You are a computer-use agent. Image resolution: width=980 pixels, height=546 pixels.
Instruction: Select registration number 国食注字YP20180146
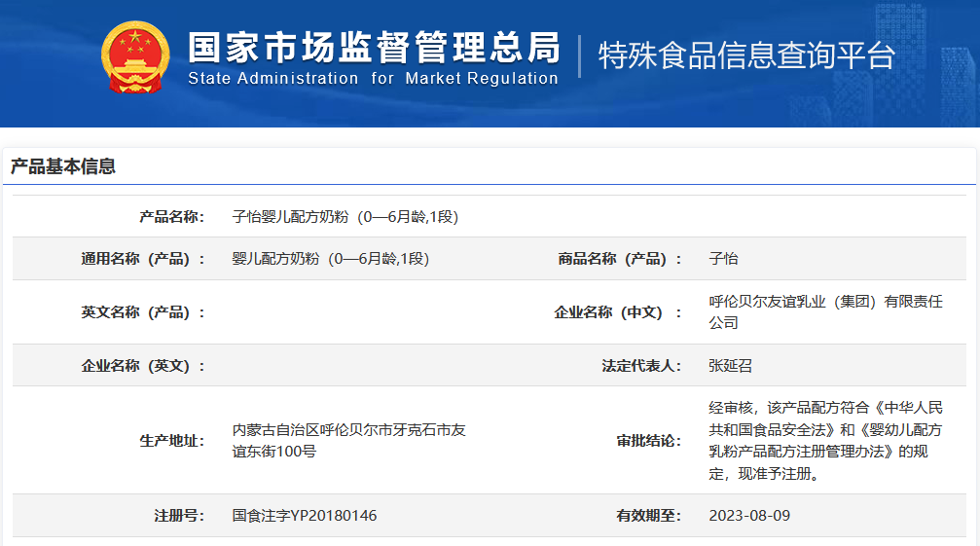(x=305, y=516)
